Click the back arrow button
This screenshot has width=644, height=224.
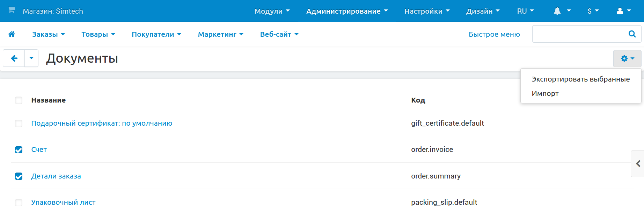[x=14, y=58]
